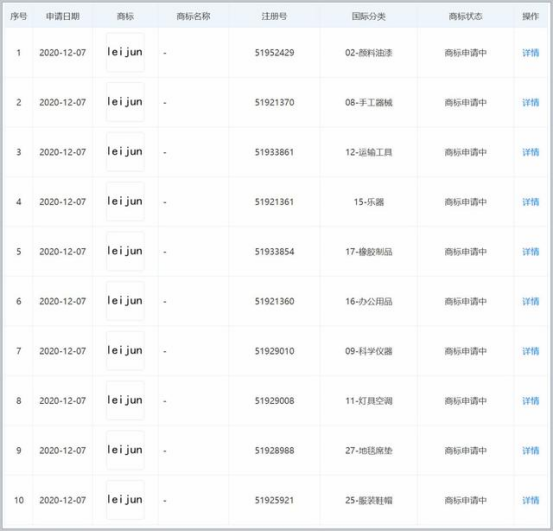Click classification 17-橡胶制品
Viewport: 553px width, 531px height.
pyautogui.click(x=369, y=252)
